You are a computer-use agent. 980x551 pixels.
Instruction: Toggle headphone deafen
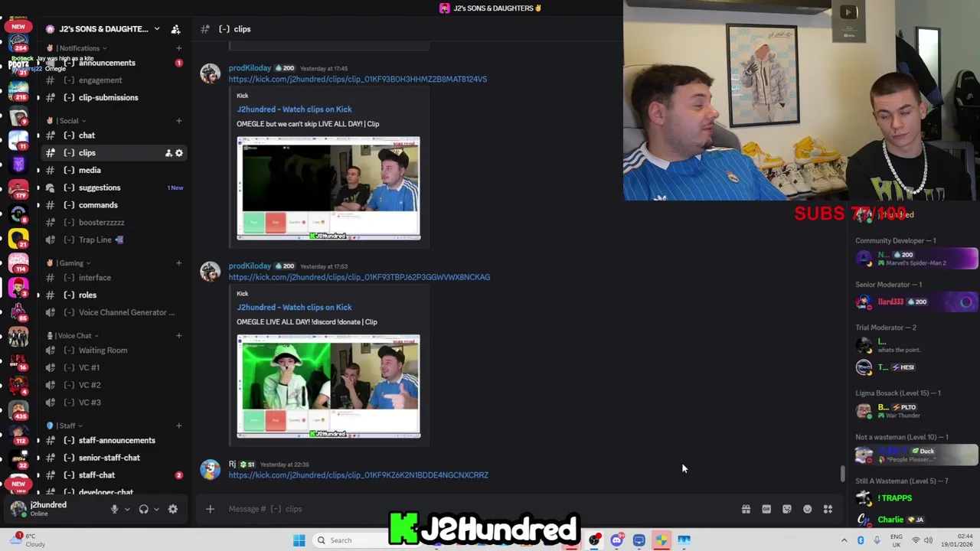143,509
